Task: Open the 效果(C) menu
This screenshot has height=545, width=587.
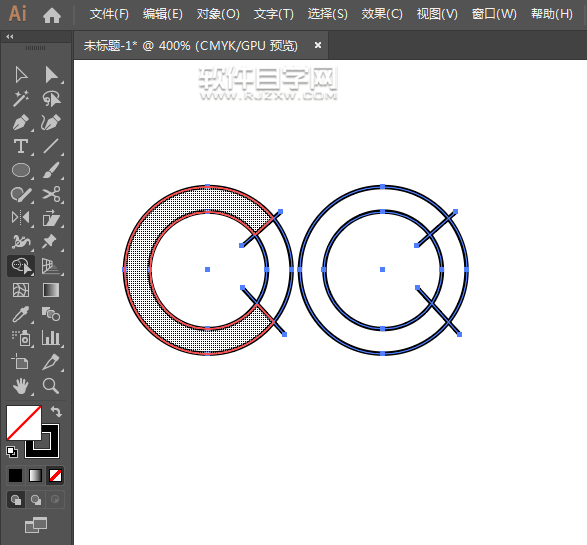Action: click(x=382, y=14)
